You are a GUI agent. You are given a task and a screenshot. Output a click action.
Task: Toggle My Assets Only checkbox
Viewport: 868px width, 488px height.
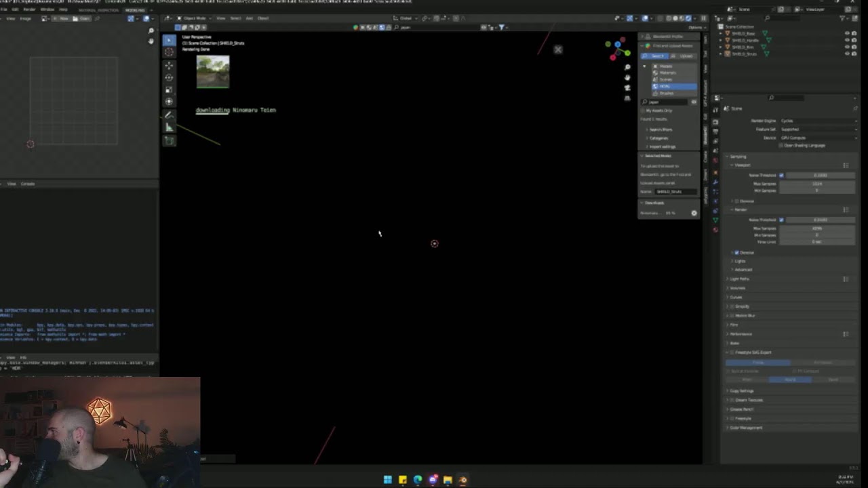tap(644, 110)
